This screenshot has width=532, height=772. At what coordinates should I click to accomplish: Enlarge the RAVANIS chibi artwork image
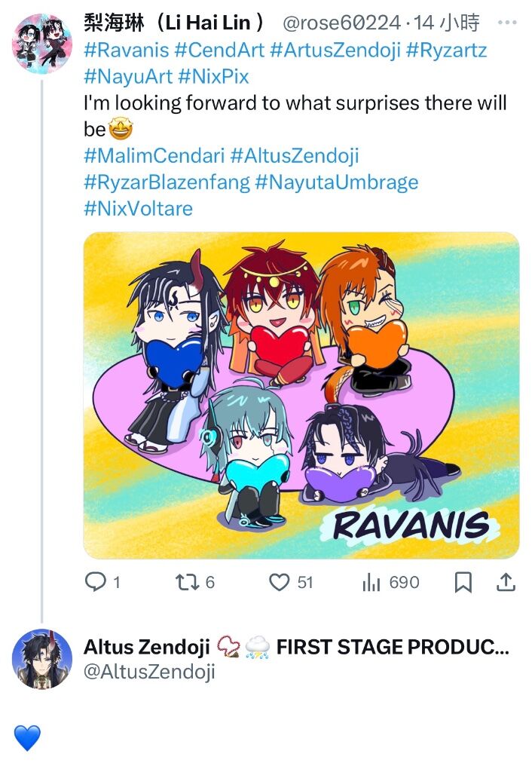(301, 395)
